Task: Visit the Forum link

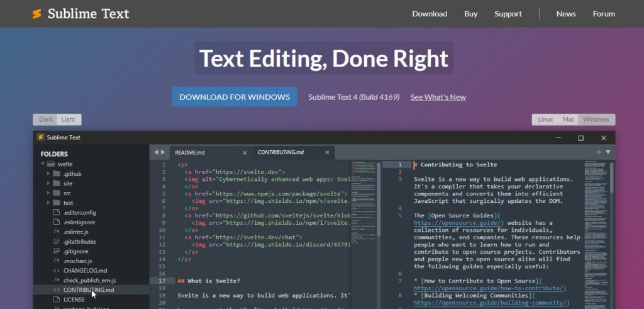Action: click(x=604, y=14)
